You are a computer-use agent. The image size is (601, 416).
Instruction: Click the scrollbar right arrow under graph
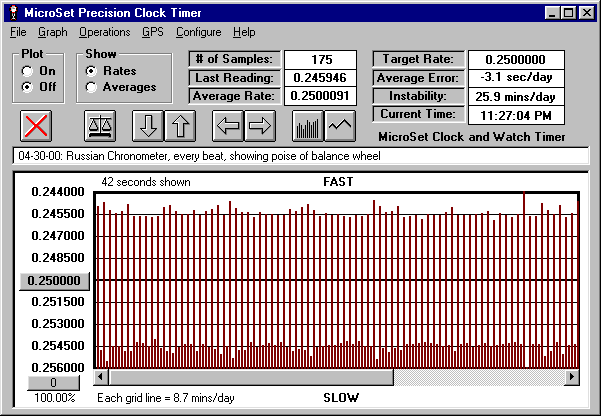tap(572, 377)
